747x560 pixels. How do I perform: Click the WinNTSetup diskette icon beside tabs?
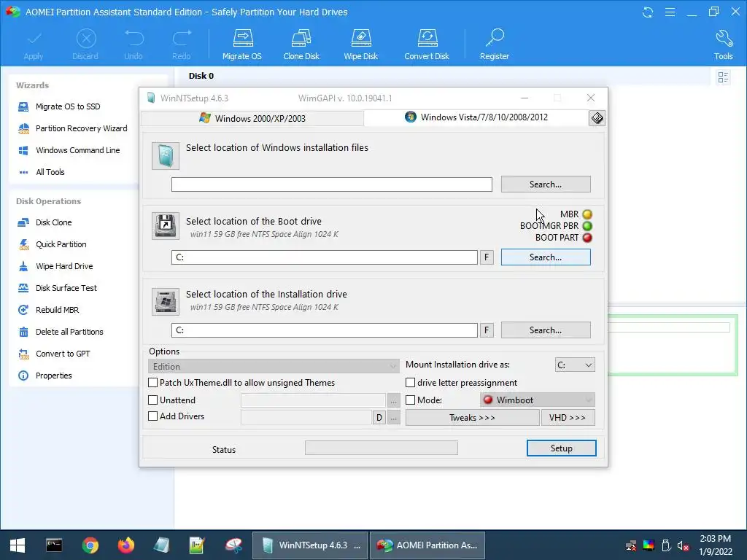597,118
